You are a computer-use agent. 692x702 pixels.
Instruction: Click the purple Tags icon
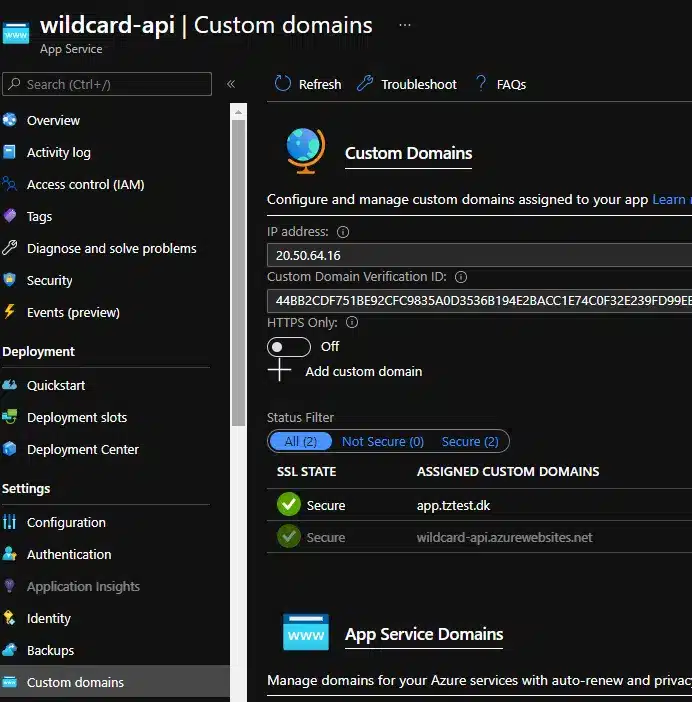click(9, 216)
